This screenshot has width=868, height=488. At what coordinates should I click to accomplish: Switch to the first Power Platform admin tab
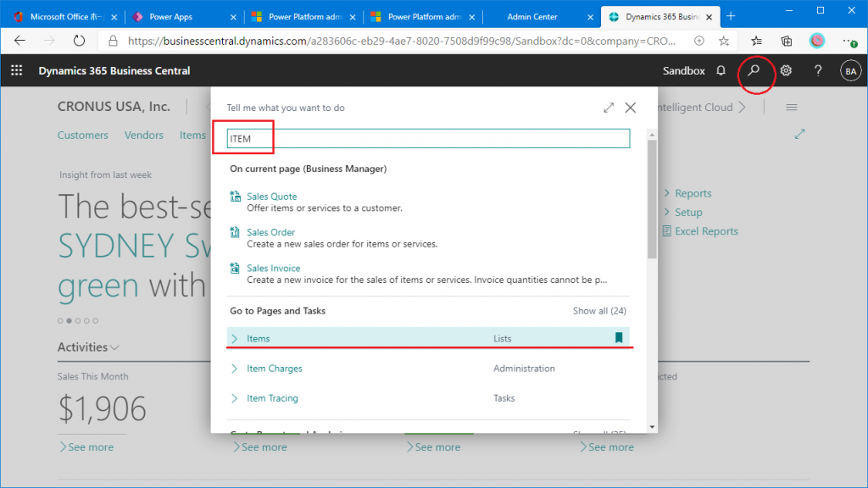[303, 17]
